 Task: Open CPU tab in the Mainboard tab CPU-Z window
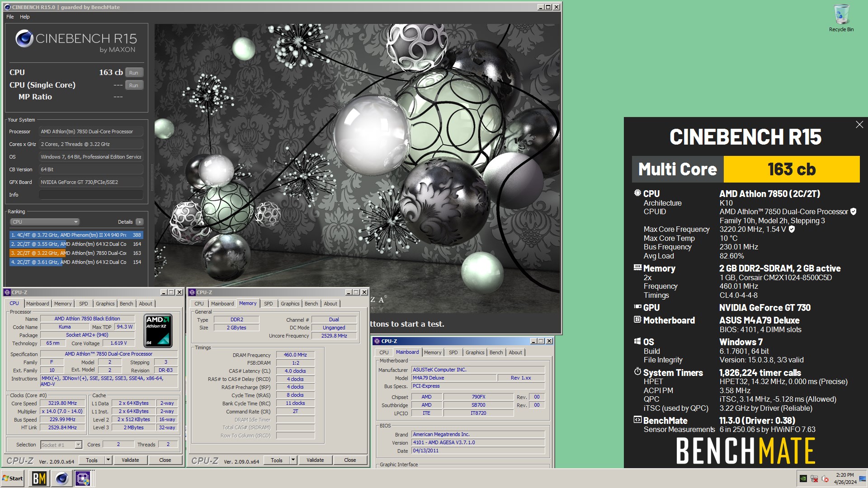click(384, 352)
